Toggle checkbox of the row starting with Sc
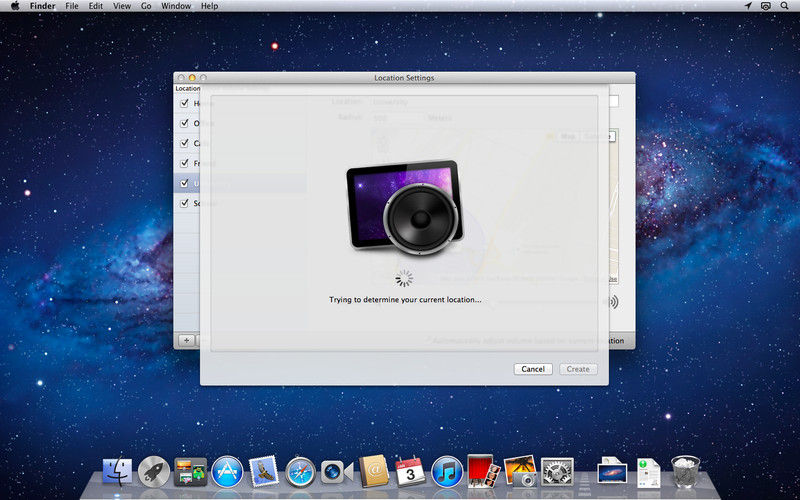 tap(184, 203)
